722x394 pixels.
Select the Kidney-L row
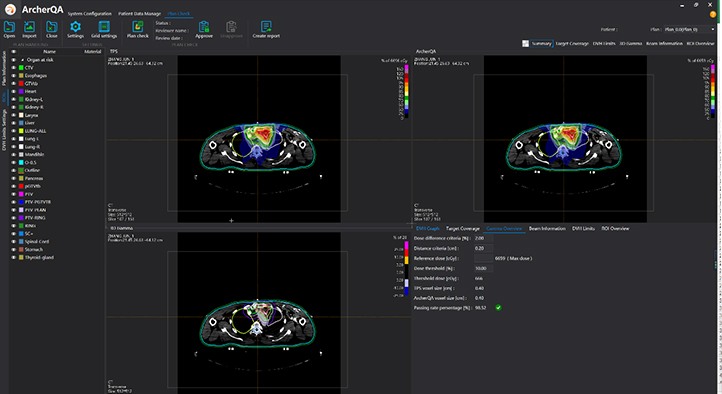point(56,99)
